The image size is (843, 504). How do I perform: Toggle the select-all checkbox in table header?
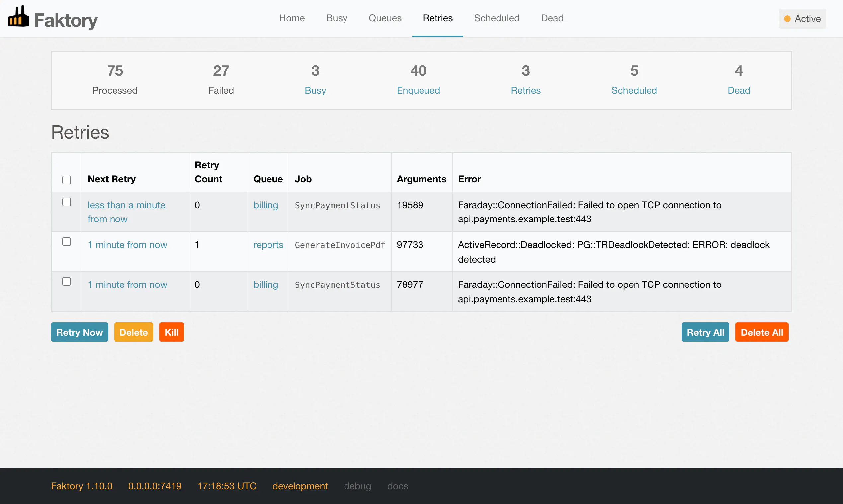pos(67,180)
